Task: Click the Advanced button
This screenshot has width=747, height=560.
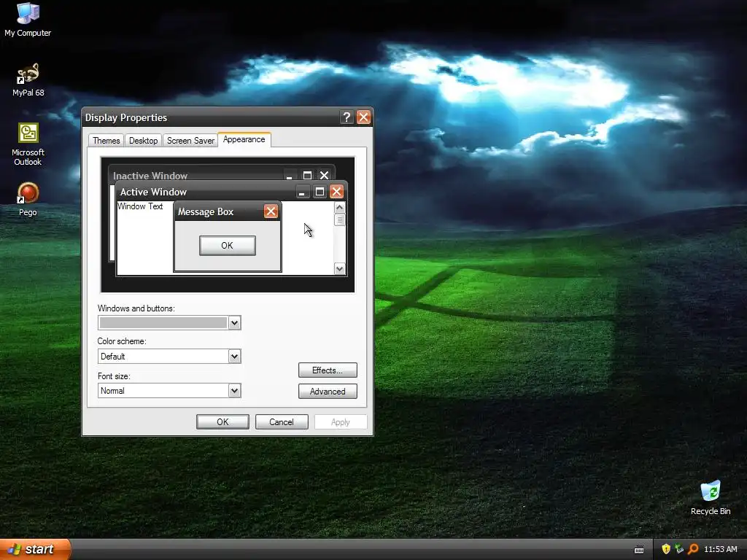Action: tap(328, 392)
